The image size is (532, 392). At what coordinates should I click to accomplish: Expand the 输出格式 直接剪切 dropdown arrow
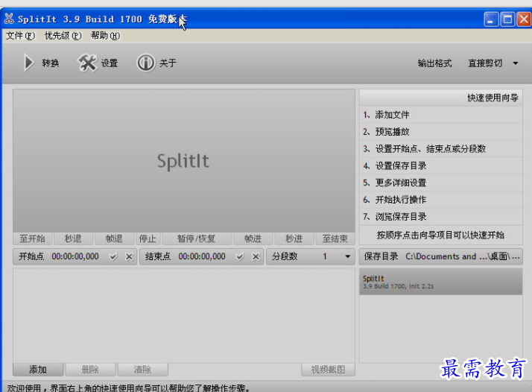pos(516,63)
